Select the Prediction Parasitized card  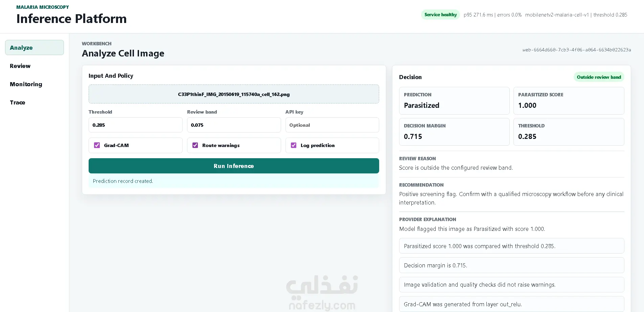pos(454,101)
